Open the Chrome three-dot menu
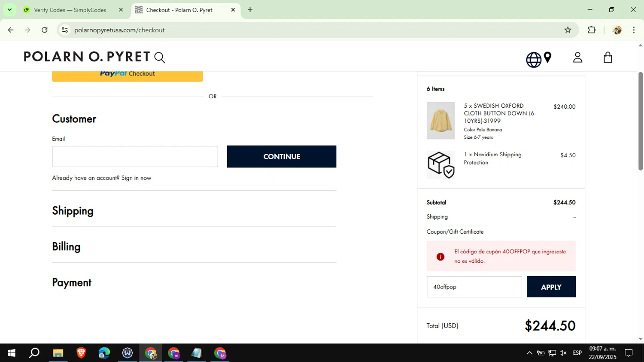The height and width of the screenshot is (362, 644). point(634,30)
